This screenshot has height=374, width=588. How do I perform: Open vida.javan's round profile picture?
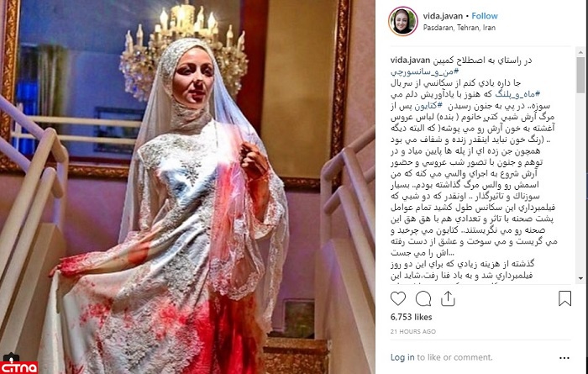pyautogui.click(x=403, y=21)
